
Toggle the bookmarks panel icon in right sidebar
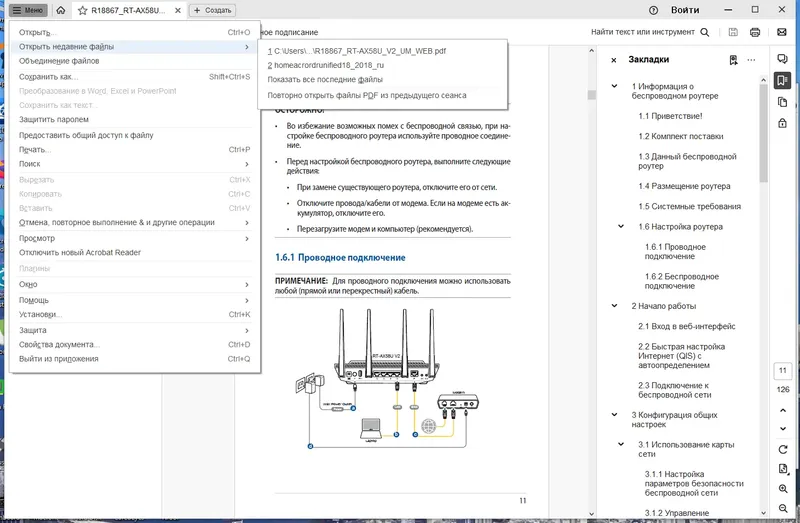point(782,81)
